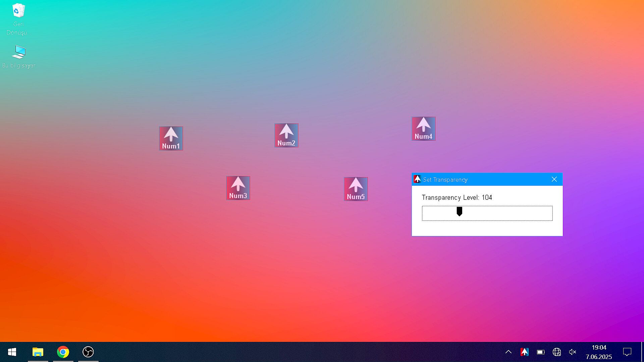This screenshot has height=362, width=644.
Task: Open the Windows Start menu
Action: (12, 352)
